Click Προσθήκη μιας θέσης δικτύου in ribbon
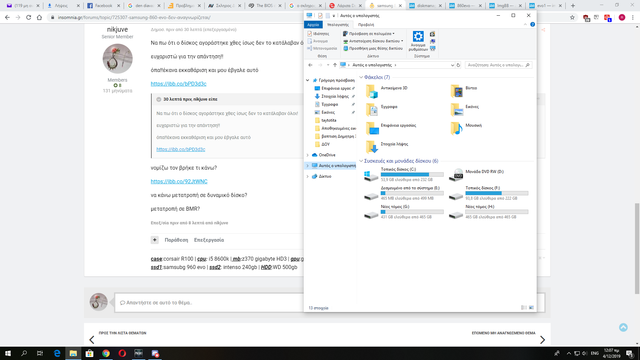Screen dimensions: 640x360 coord(373,48)
